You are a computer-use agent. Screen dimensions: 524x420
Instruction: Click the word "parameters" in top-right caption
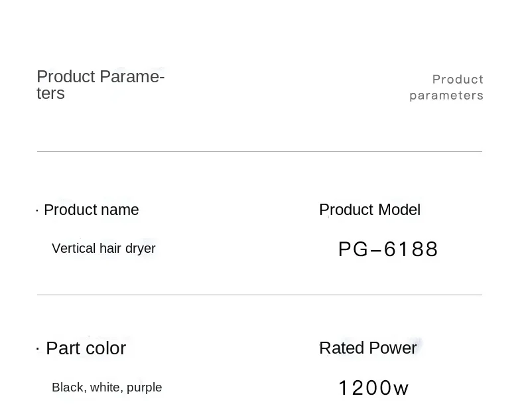(446, 96)
